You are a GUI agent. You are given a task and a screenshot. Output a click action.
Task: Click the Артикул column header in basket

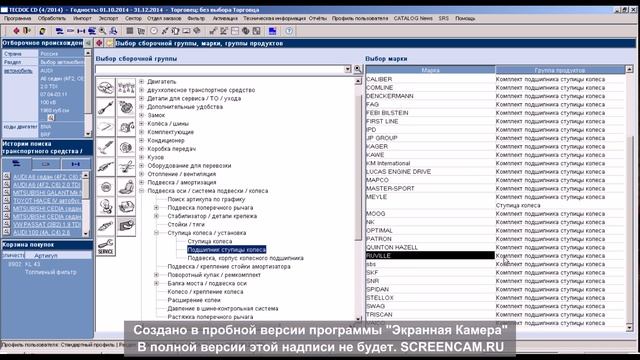[x=58, y=256]
